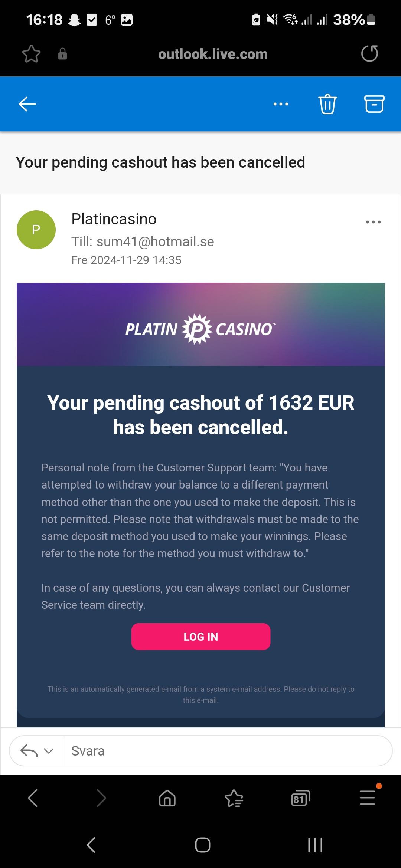Open the browser bookmarks list icon
Viewport: 401px width, 868px height.
(x=234, y=798)
